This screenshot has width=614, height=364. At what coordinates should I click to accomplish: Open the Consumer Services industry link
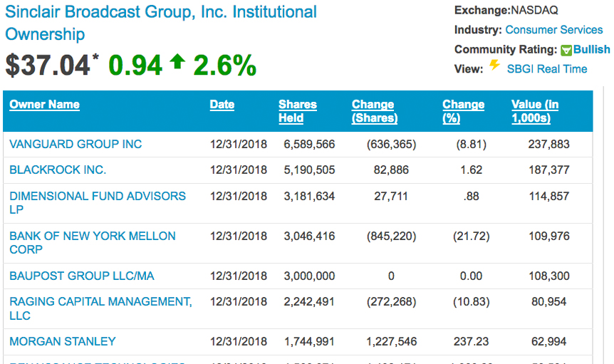pyautogui.click(x=553, y=30)
